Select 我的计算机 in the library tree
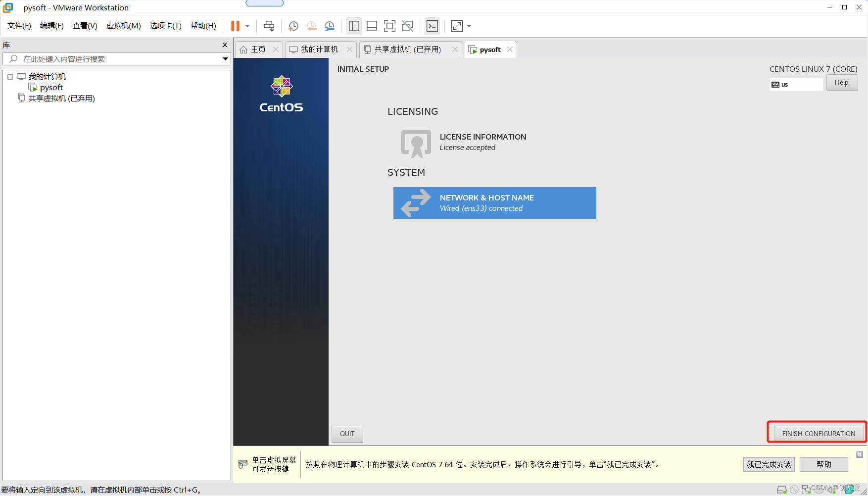Viewport: 868px width, 496px height. 47,77
